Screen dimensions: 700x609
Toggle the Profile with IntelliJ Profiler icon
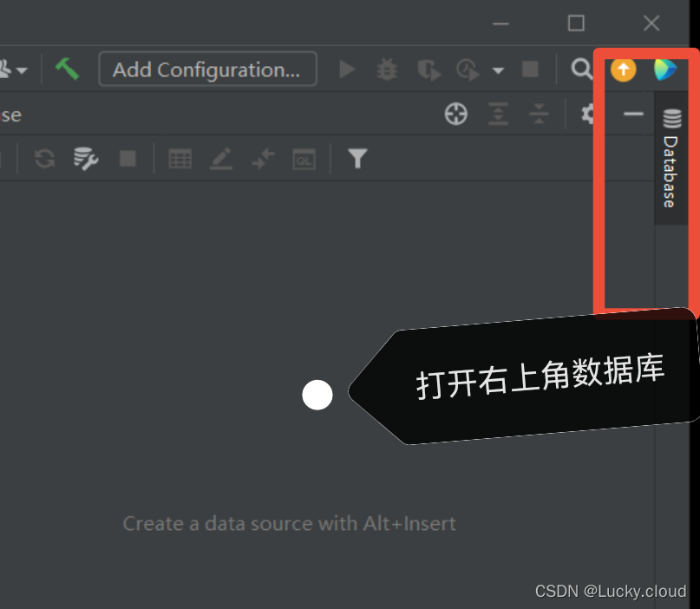click(467, 69)
